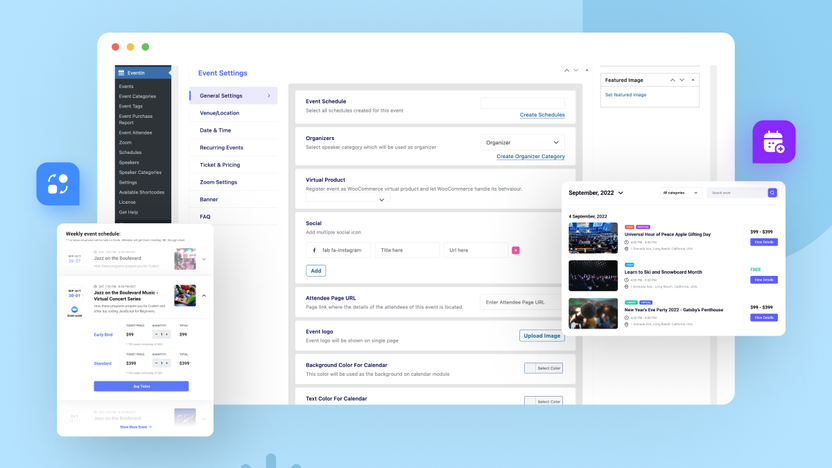Click the Add social icon button

point(316,271)
